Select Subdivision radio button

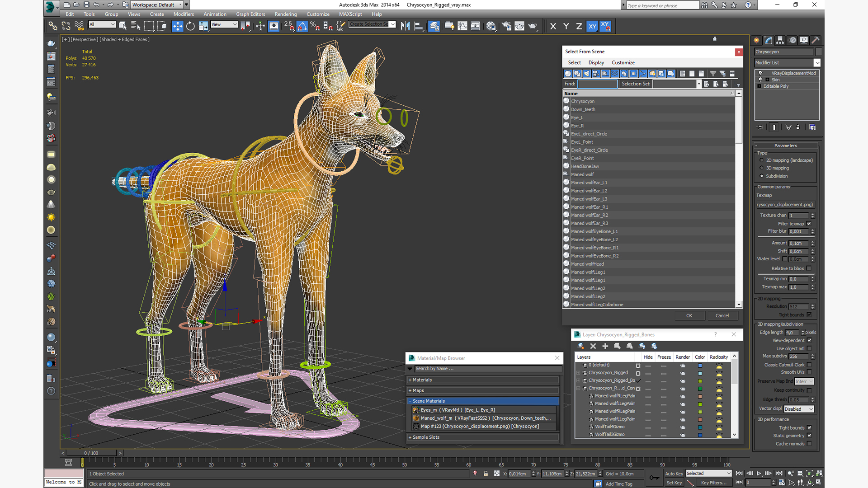(x=762, y=176)
